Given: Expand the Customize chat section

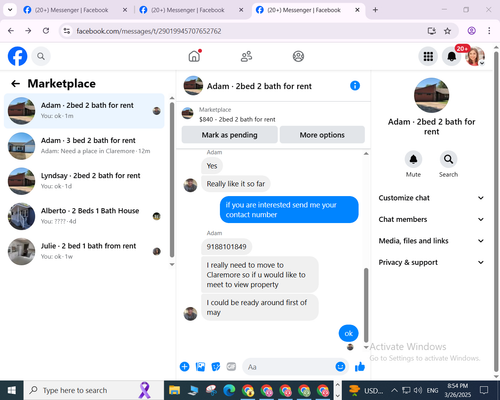Looking at the screenshot, I should 431,198.
